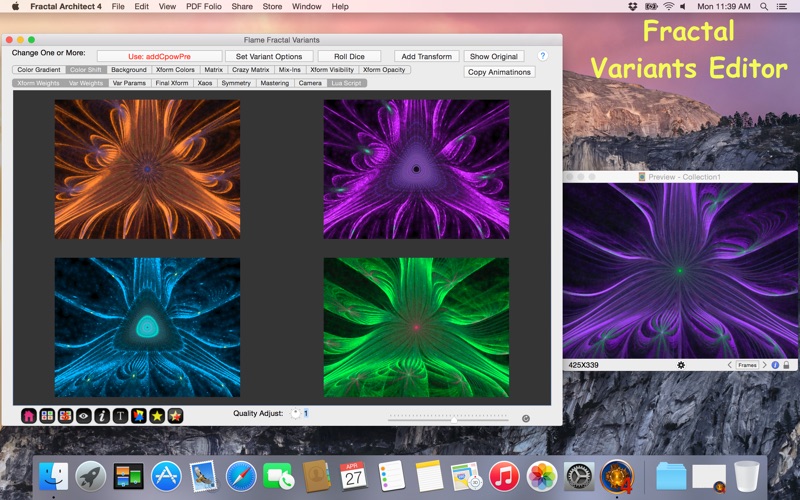Image resolution: width=800 pixels, height=500 pixels.
Task: Click the yellow star with red accent icon
Action: (x=176, y=416)
